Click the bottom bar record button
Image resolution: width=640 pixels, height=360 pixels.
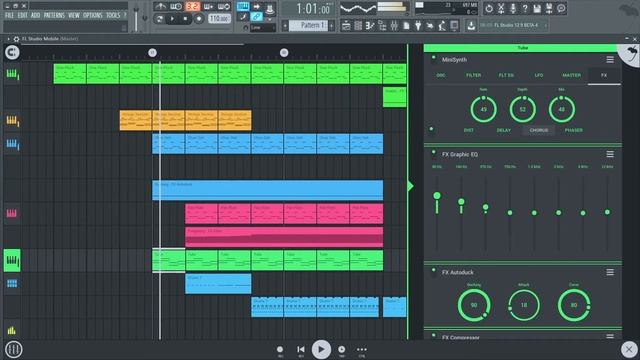click(x=280, y=349)
